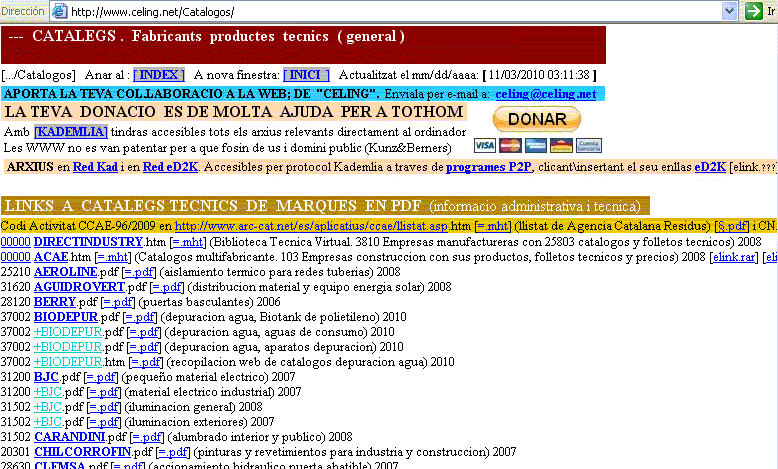
Task: Click the VISA card icon
Action: (x=484, y=145)
